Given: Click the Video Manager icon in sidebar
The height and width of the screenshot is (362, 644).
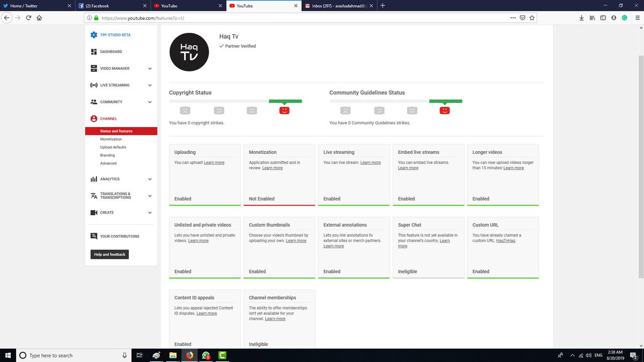Looking at the screenshot, I should pyautogui.click(x=94, y=69).
